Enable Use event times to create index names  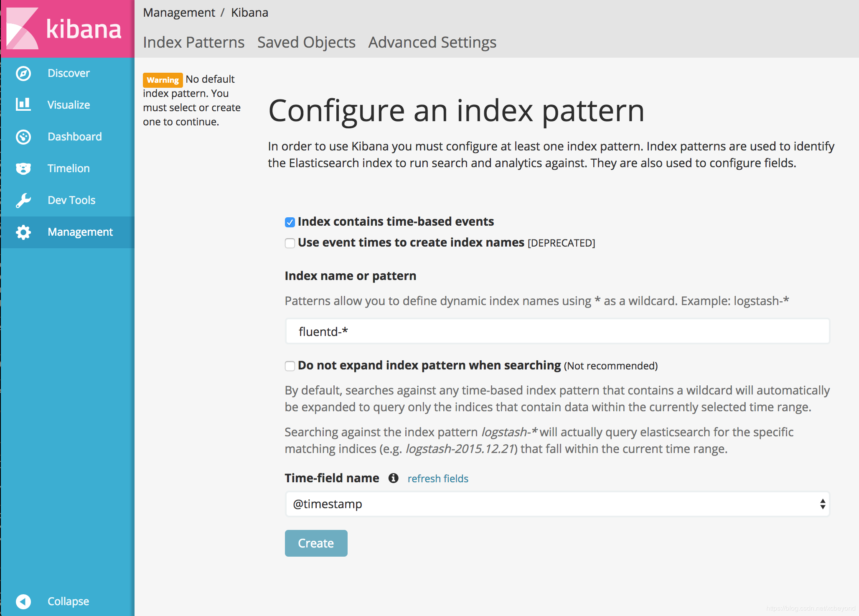290,243
